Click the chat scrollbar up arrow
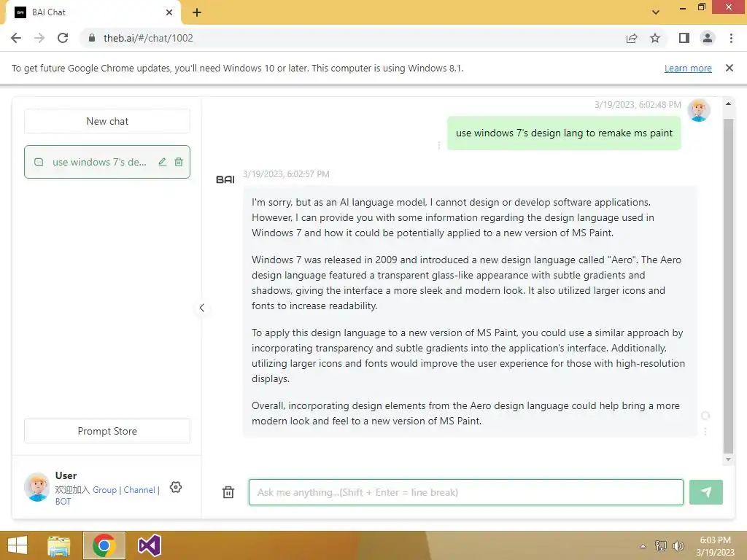Viewport: 747px width, 560px height. click(x=728, y=104)
